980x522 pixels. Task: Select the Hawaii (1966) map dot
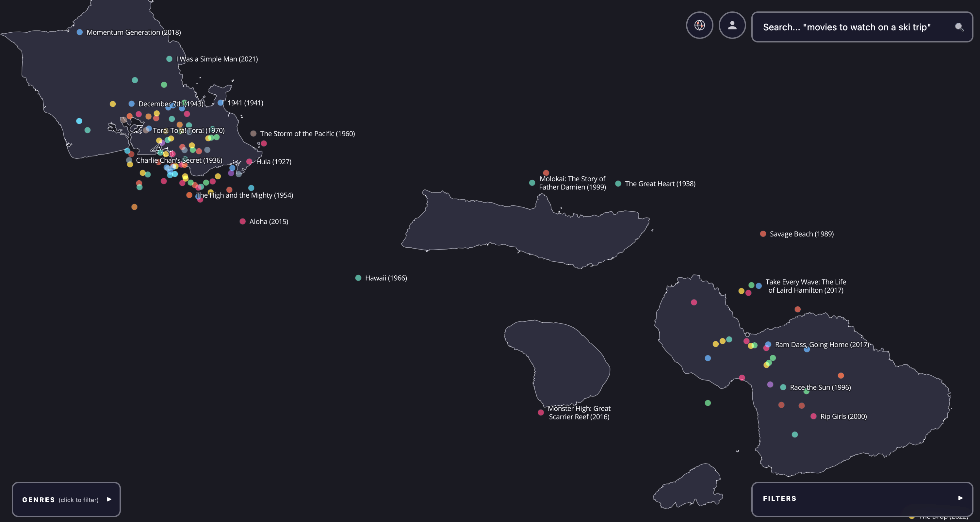pyautogui.click(x=358, y=278)
